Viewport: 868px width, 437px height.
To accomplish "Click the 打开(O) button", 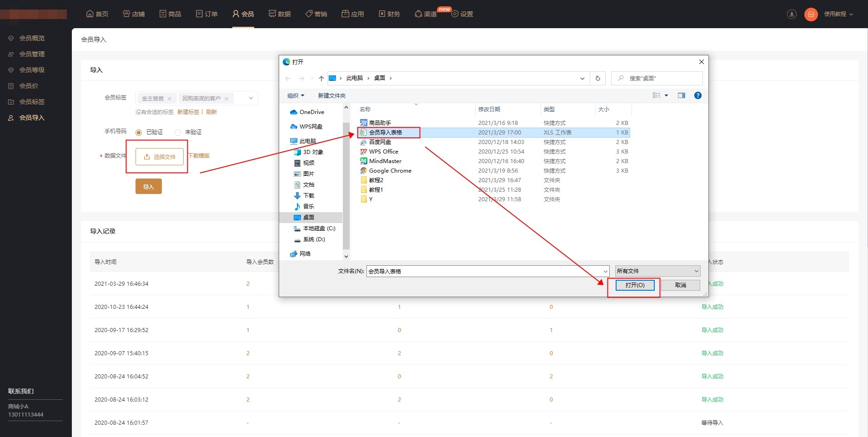I will 635,285.
